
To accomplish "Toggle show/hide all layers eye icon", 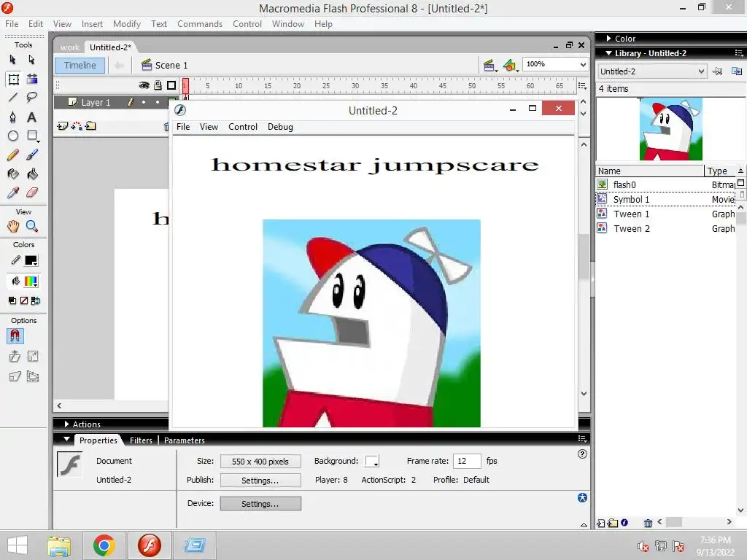I will (x=144, y=85).
